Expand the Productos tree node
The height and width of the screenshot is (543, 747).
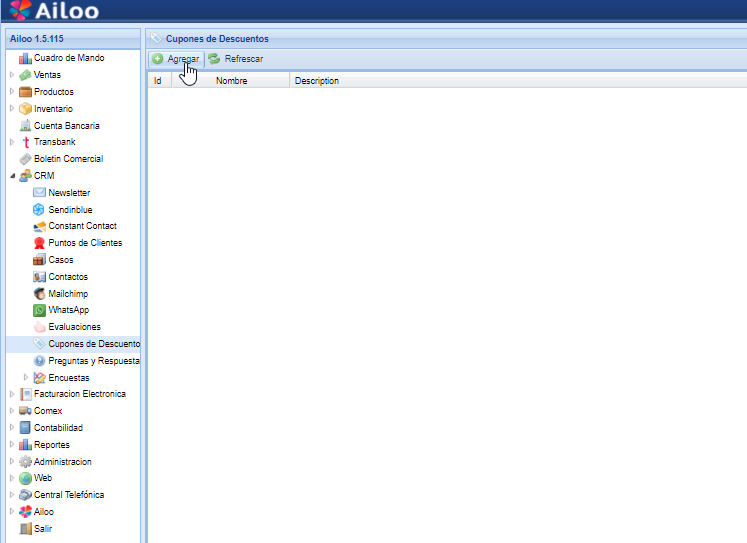coord(12,91)
